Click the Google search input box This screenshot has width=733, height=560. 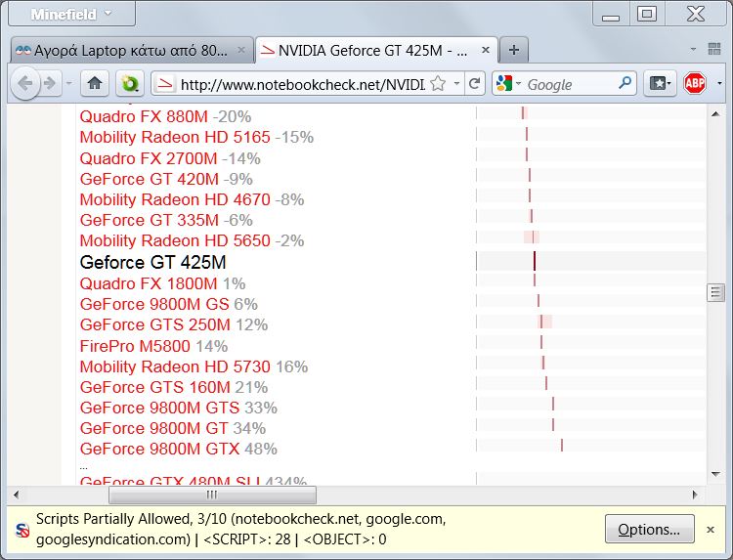pyautogui.click(x=571, y=85)
